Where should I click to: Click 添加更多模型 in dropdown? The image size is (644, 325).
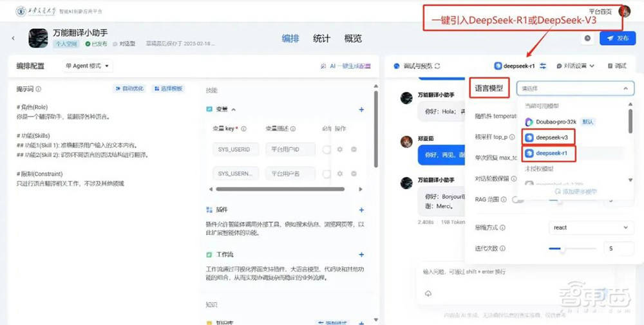tap(575, 191)
